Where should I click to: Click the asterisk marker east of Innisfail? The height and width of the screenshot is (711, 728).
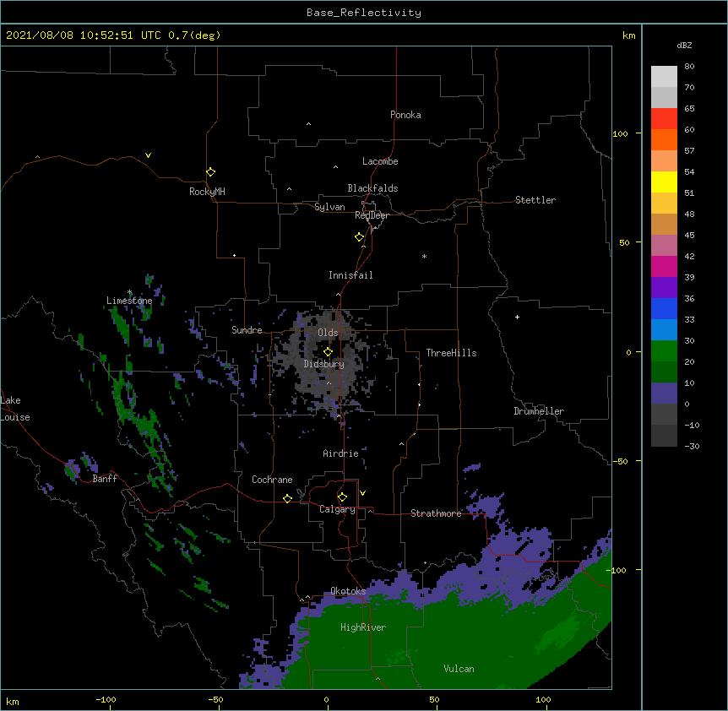click(424, 256)
